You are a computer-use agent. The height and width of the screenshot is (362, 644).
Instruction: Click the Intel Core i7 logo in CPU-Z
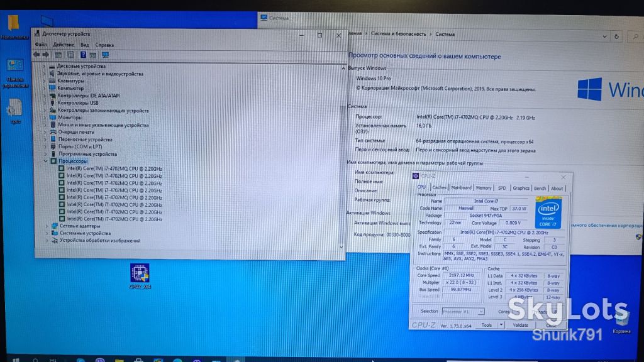click(548, 212)
